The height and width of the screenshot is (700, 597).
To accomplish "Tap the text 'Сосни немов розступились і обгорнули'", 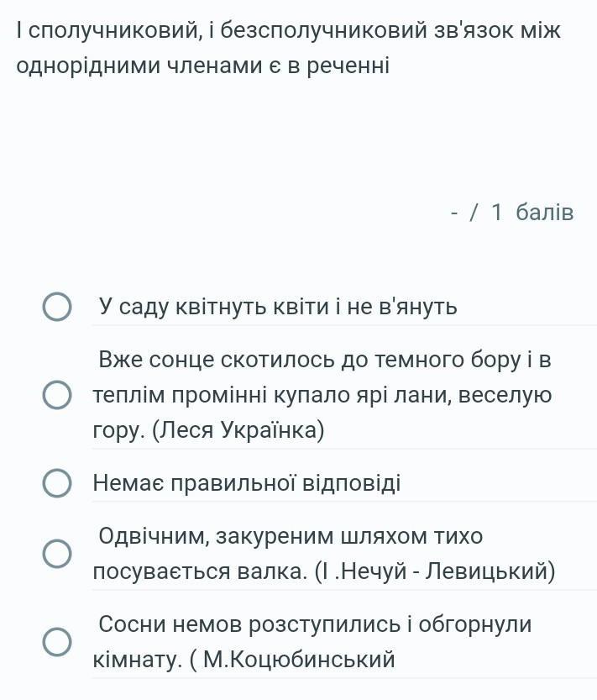I will pos(315,624).
